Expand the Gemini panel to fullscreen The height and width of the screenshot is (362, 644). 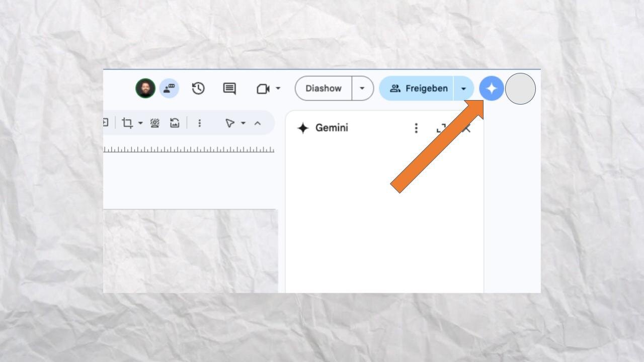click(x=441, y=128)
